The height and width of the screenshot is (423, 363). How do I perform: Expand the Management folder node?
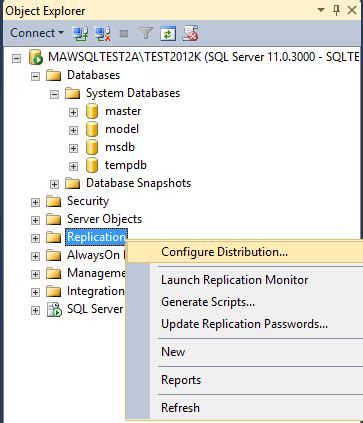click(35, 274)
